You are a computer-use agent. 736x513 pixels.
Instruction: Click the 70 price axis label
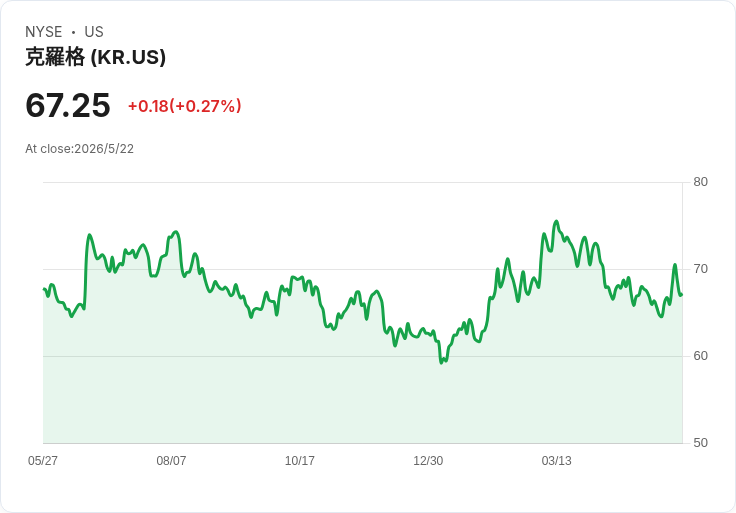(x=701, y=269)
